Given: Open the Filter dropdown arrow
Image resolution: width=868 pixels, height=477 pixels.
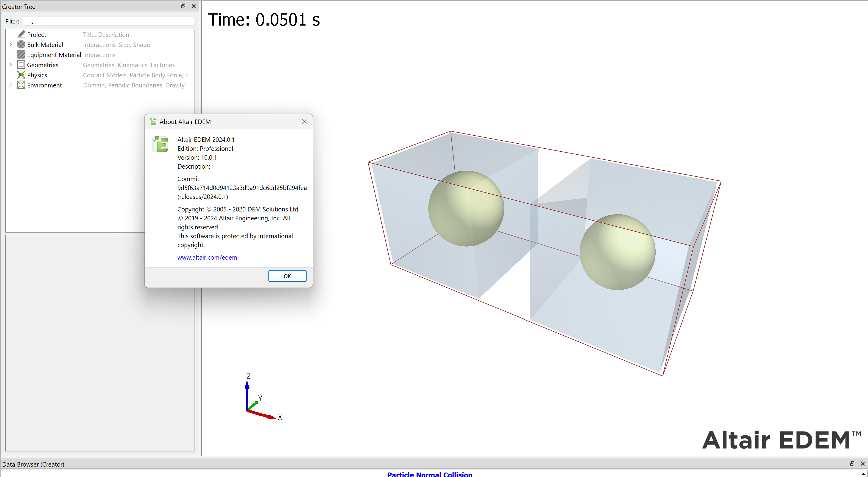Looking at the screenshot, I should click(32, 23).
